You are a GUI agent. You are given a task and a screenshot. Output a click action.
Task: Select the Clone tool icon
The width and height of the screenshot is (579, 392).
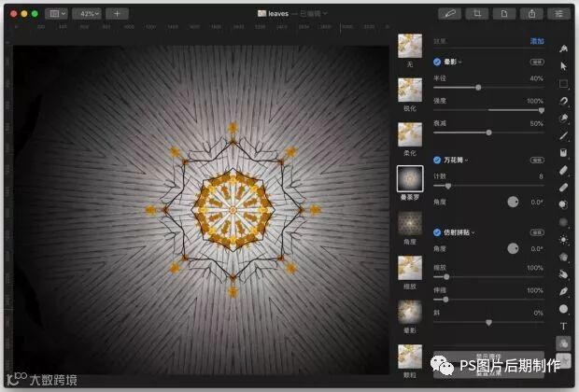pyautogui.click(x=563, y=204)
